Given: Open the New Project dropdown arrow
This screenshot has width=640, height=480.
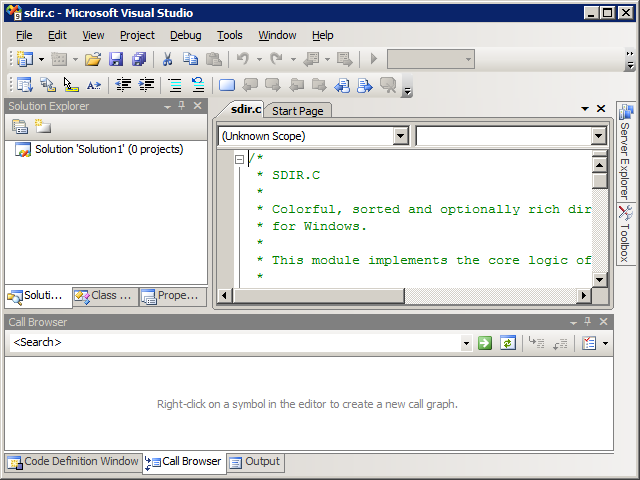Looking at the screenshot, I should tap(41, 59).
